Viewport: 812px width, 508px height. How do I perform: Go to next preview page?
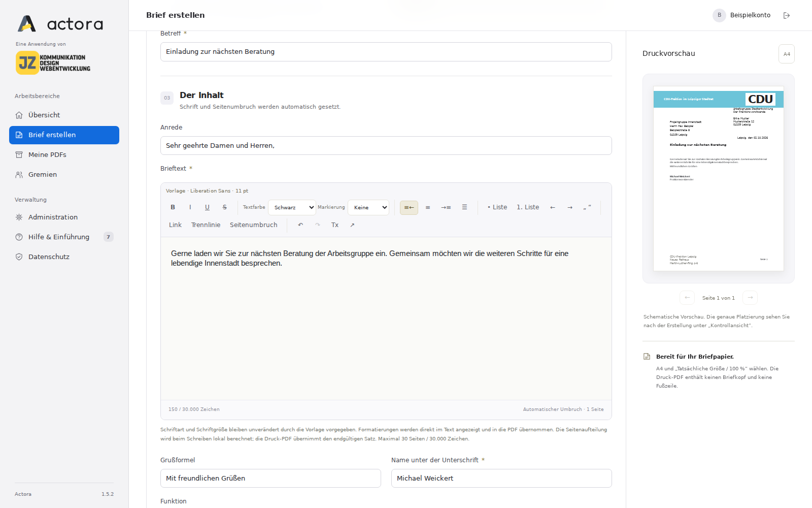750,298
